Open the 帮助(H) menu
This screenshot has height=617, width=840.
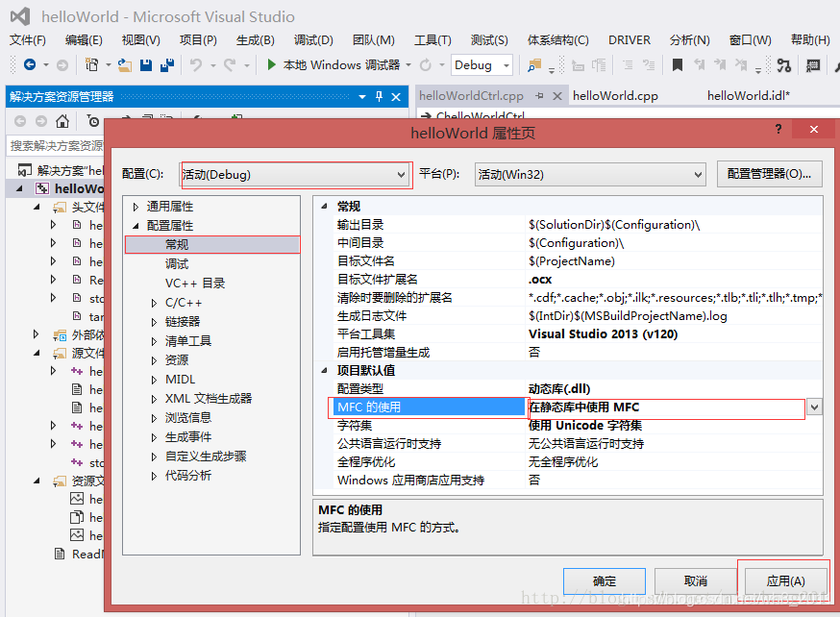810,40
